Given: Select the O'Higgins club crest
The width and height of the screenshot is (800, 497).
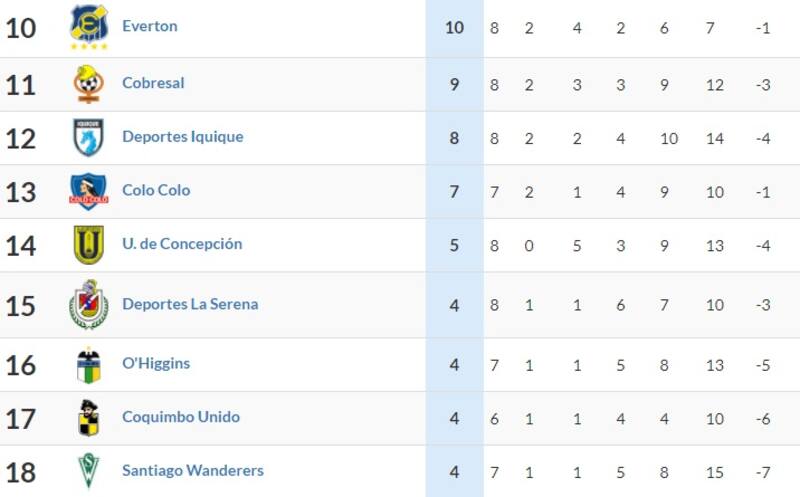Looking at the screenshot, I should [89, 365].
